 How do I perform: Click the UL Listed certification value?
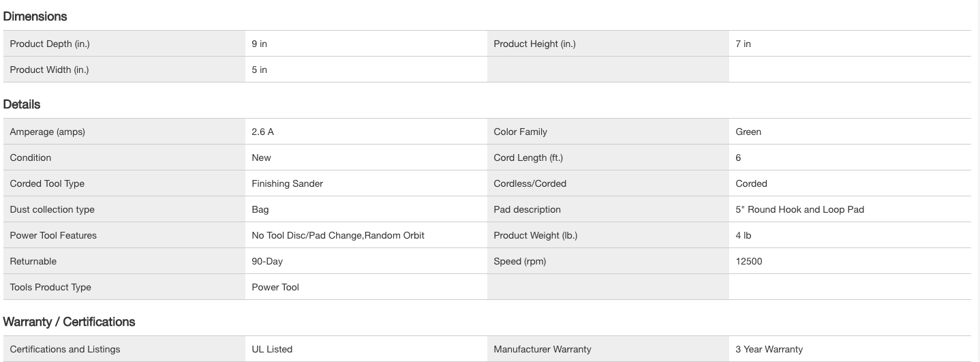pos(272,349)
